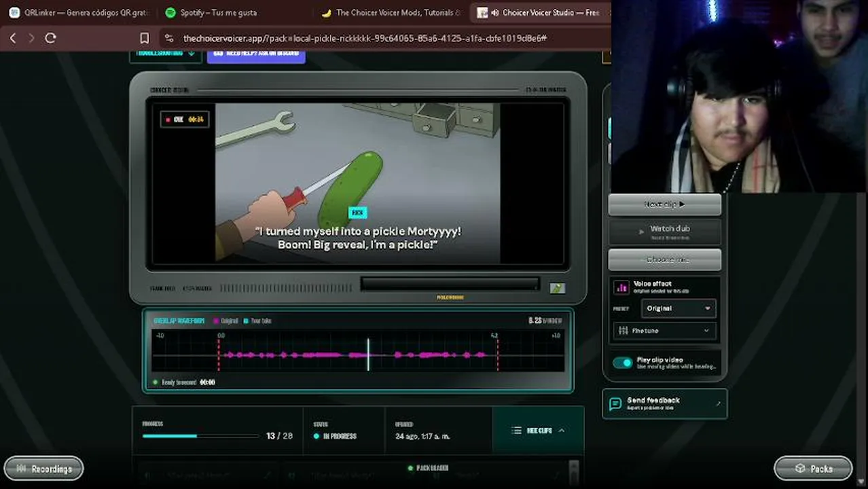Open the Packs panel

coord(813,469)
